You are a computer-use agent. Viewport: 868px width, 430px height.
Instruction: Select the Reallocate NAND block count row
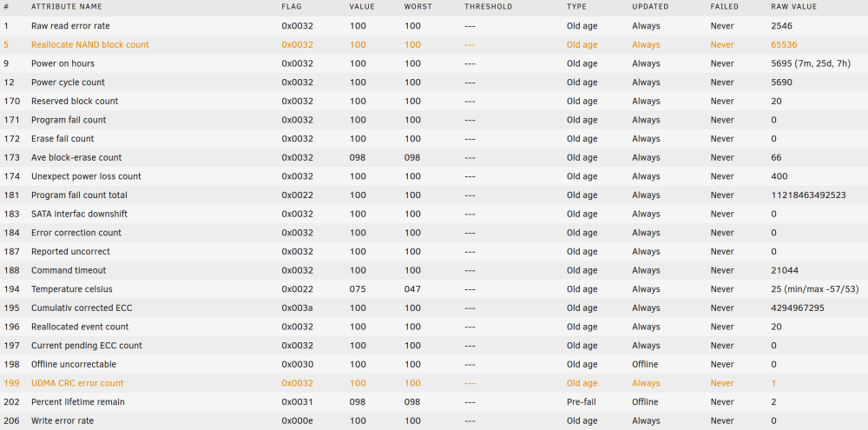(434, 45)
